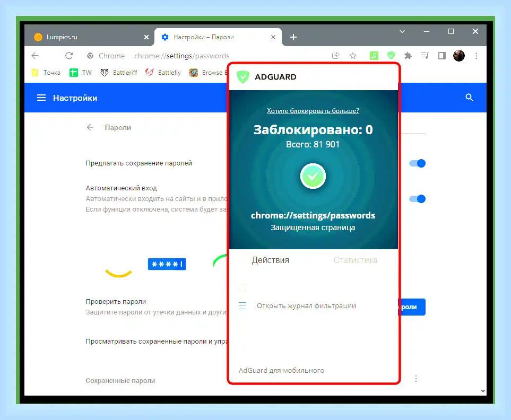Go back from Пароли using the arrow
Image resolution: width=511 pixels, height=420 pixels.
pos(90,127)
